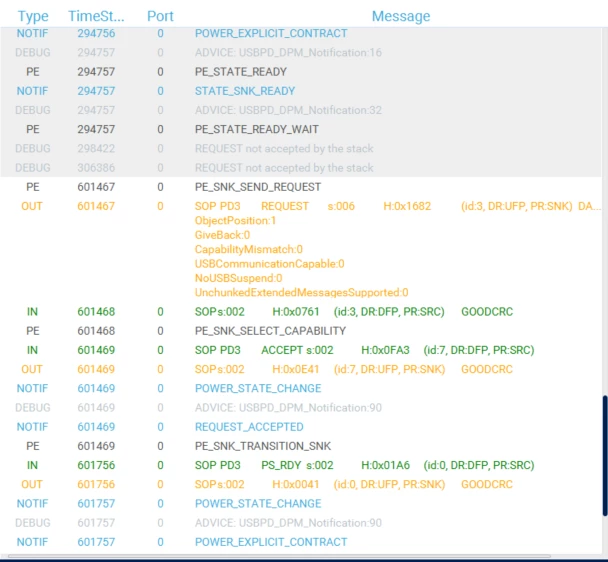Viewport: 608px width, 562px height.
Task: Click the H:0x0E41 header value
Action: click(296, 369)
